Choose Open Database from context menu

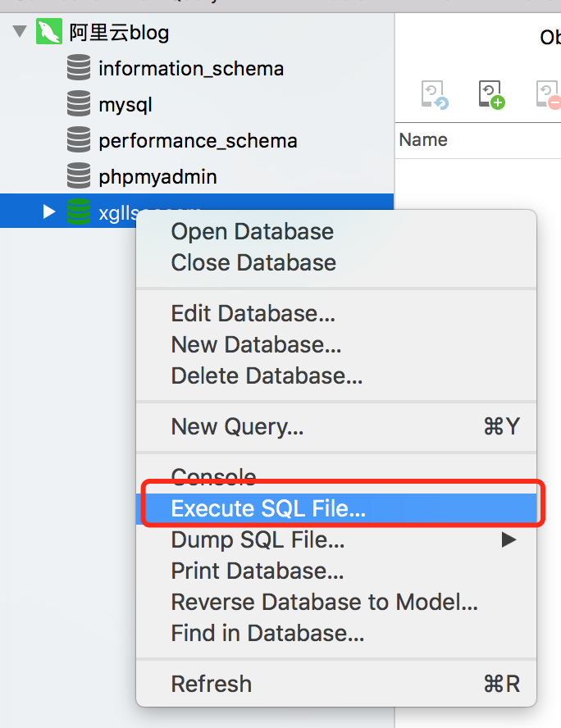(336, 231)
